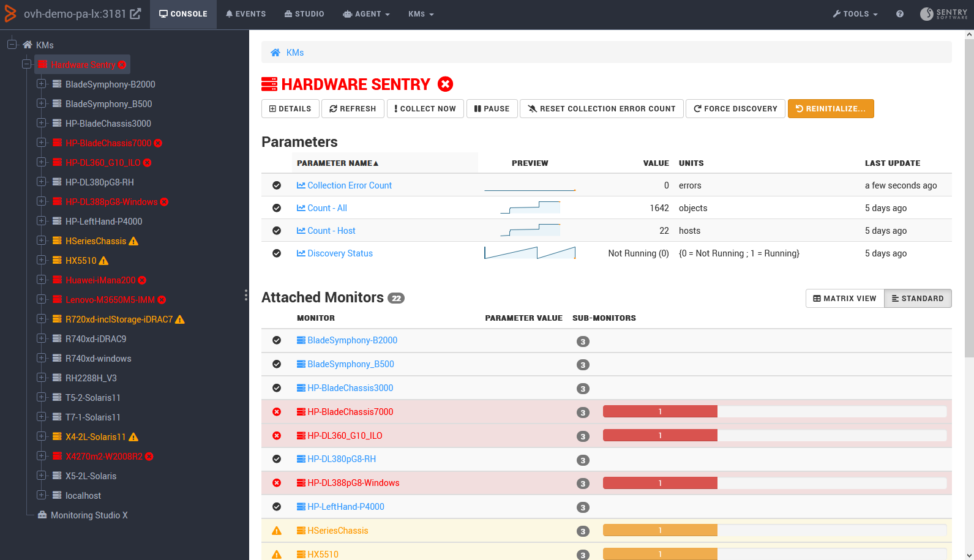This screenshot has width=974, height=560.
Task: Expand the BladeSymphony-B2000 tree node
Action: coord(41,84)
